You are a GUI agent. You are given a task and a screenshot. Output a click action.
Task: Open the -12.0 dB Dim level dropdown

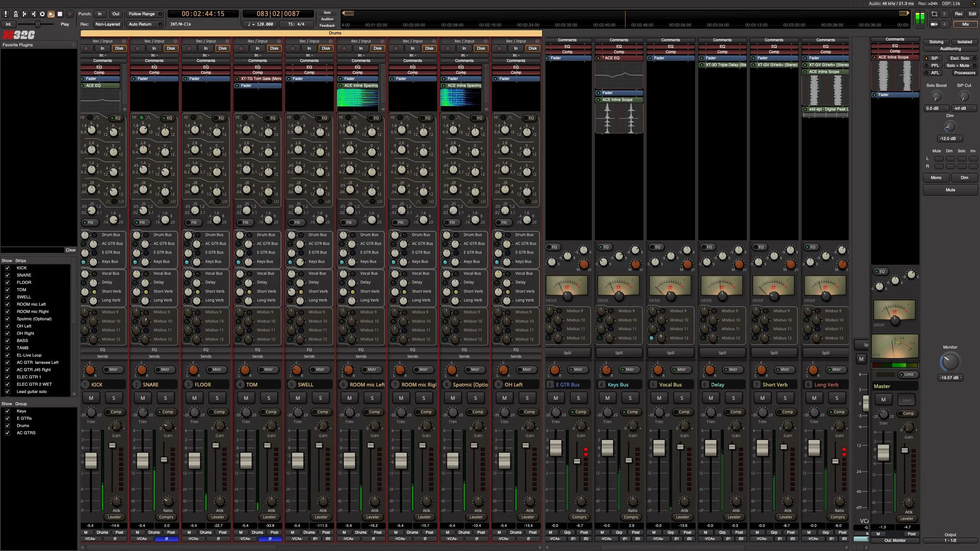point(950,139)
